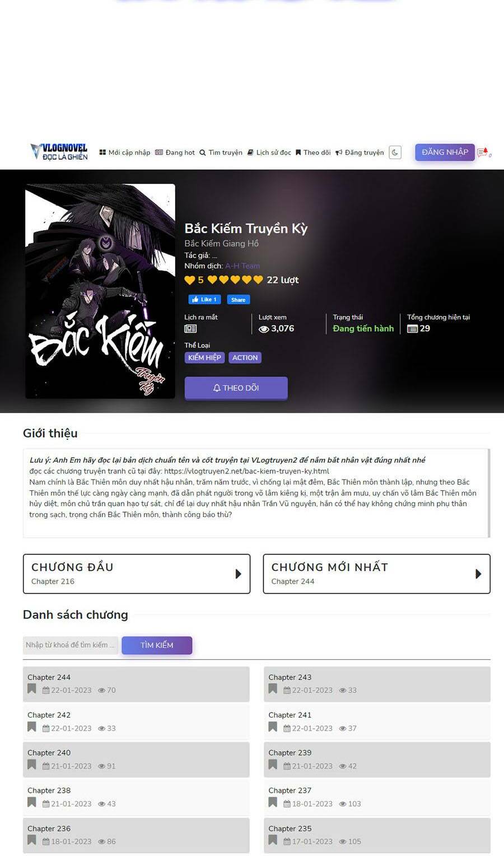Focus the chapter keyword search field
504x856 pixels.
tap(71, 645)
